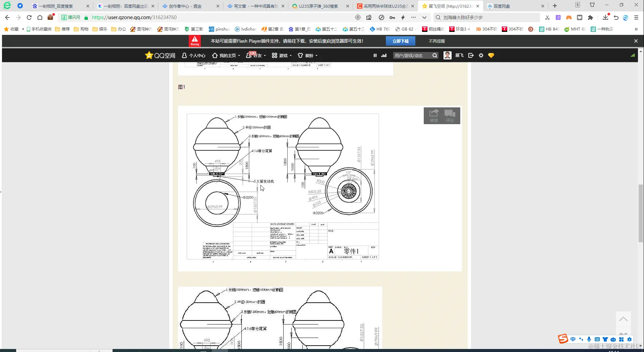Screen dimensions: 644x352
Task: Pause the Qzone background music
Action: (375, 55)
